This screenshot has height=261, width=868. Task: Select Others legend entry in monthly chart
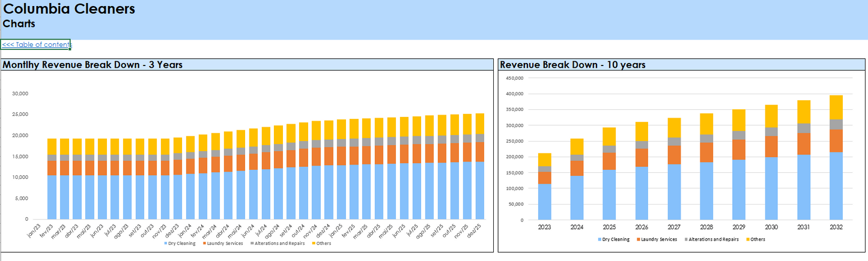pyautogui.click(x=323, y=243)
